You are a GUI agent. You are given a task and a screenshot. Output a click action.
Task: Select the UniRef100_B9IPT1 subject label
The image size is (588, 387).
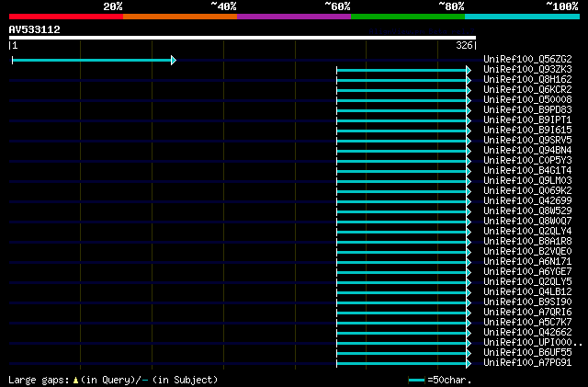tap(527, 120)
